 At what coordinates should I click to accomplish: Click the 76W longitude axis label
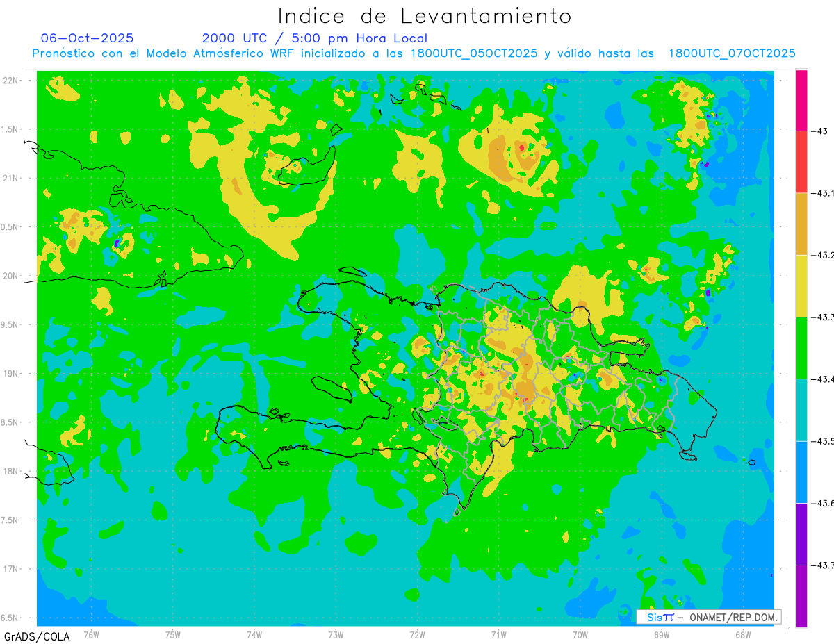[91, 634]
